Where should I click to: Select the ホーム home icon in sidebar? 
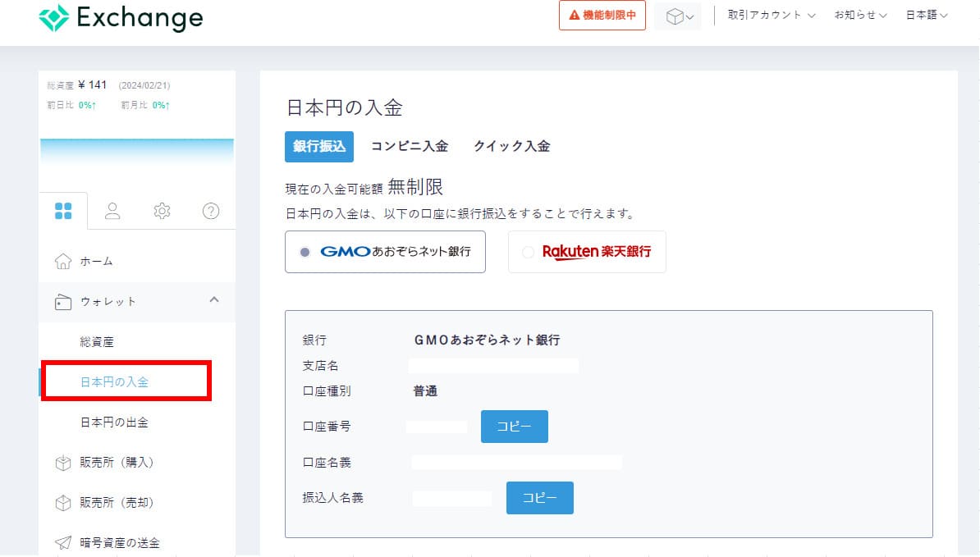[63, 261]
